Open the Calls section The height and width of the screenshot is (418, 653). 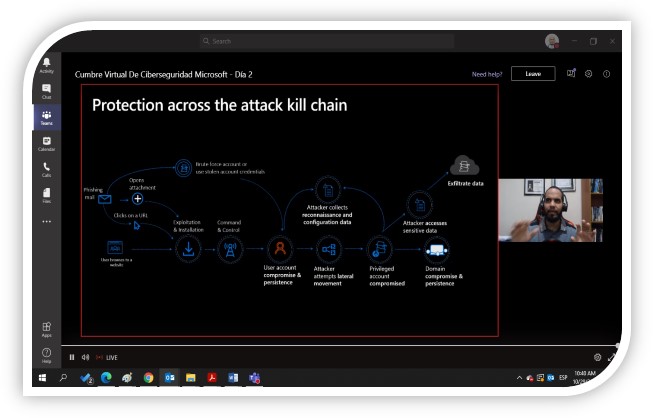pyautogui.click(x=46, y=169)
